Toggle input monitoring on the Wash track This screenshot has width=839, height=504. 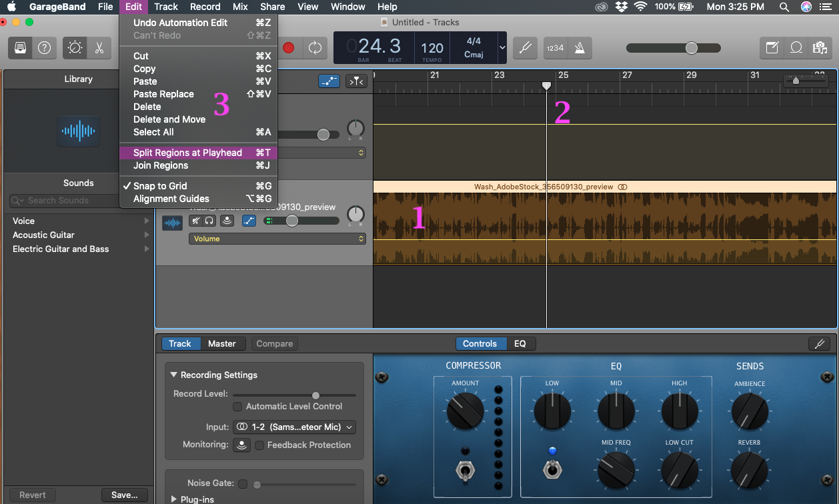[227, 221]
